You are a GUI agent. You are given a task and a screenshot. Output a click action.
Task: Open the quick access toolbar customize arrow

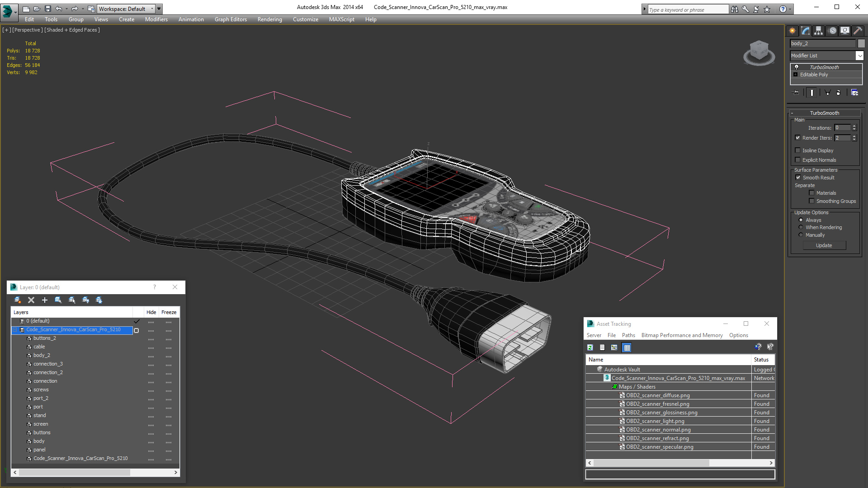pyautogui.click(x=159, y=9)
